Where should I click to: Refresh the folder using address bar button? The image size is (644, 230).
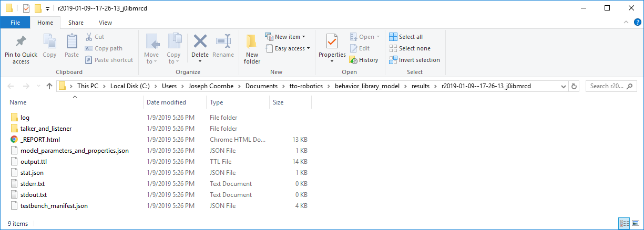574,86
